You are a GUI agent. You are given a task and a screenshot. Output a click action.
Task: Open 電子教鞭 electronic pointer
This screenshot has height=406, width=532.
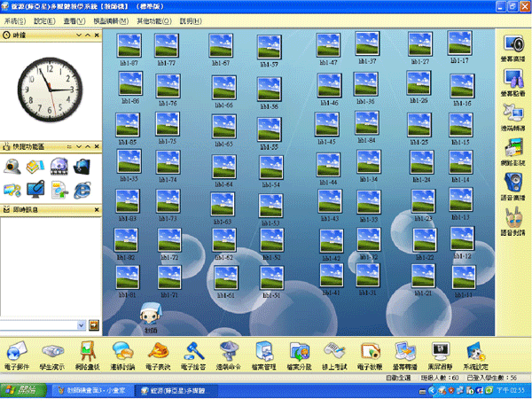[370, 355]
